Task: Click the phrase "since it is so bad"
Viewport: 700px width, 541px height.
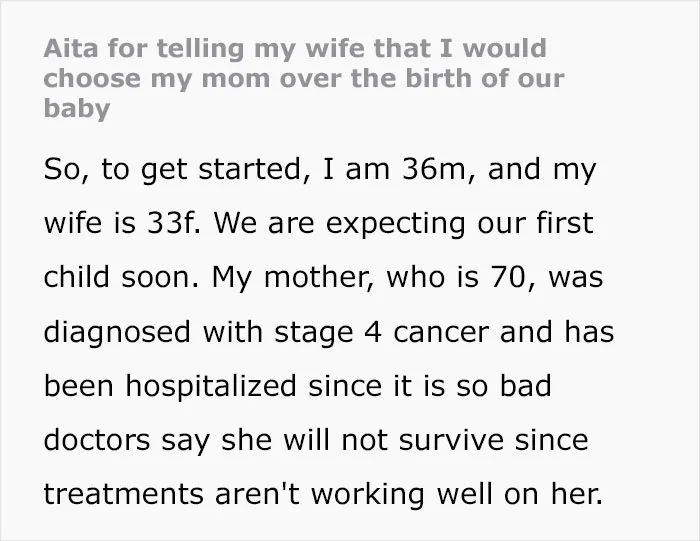Action: [x=430, y=386]
